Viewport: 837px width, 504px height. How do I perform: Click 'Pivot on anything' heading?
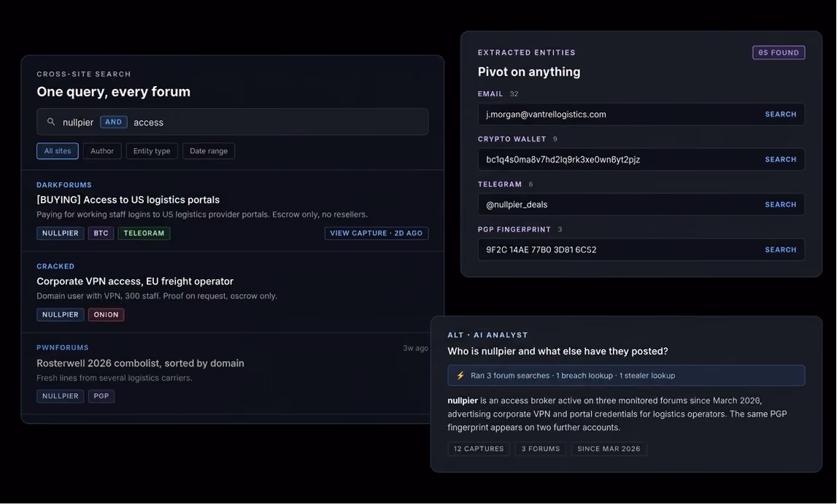click(x=529, y=72)
